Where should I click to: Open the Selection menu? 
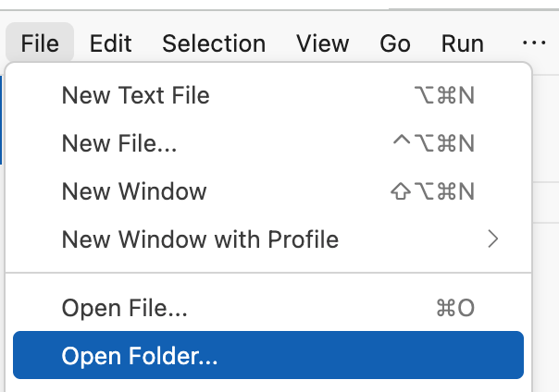(214, 43)
